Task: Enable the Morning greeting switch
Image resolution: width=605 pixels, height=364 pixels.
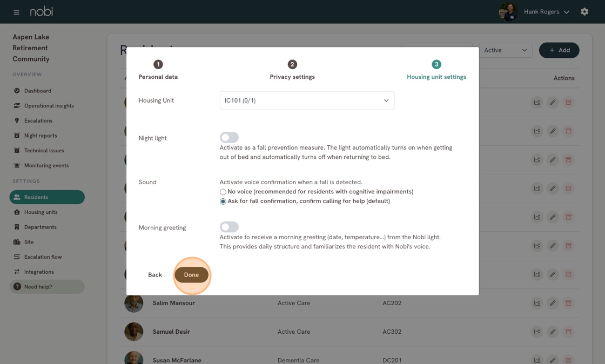Action: point(229,227)
